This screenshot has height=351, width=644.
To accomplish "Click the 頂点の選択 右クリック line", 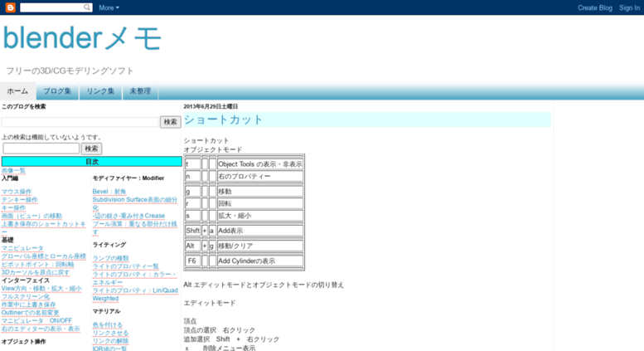I will tap(220, 330).
